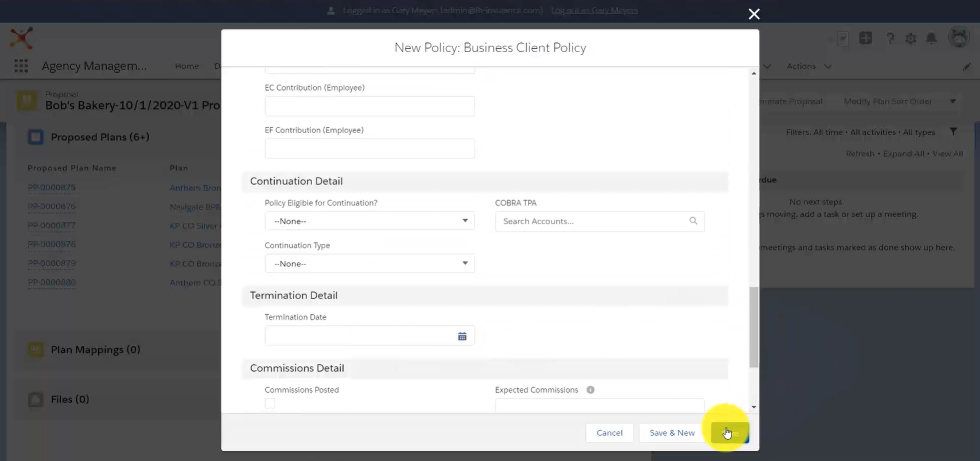Open proposed plan PP-0000880

[52, 282]
